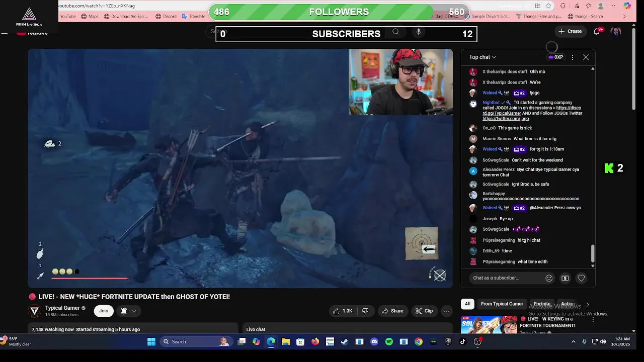Open the Windows Start menu
The height and width of the screenshot is (362, 644).
[x=151, y=341]
